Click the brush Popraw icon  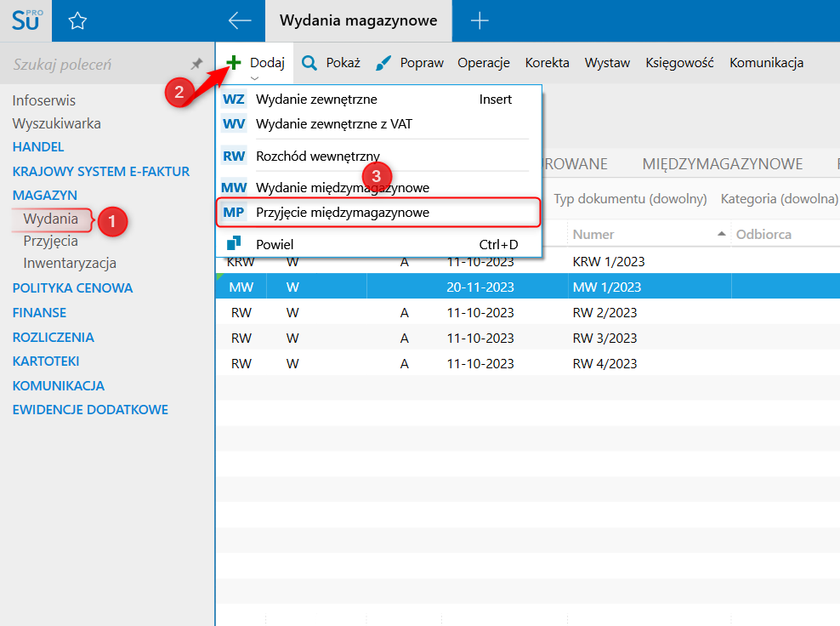pyautogui.click(x=384, y=63)
